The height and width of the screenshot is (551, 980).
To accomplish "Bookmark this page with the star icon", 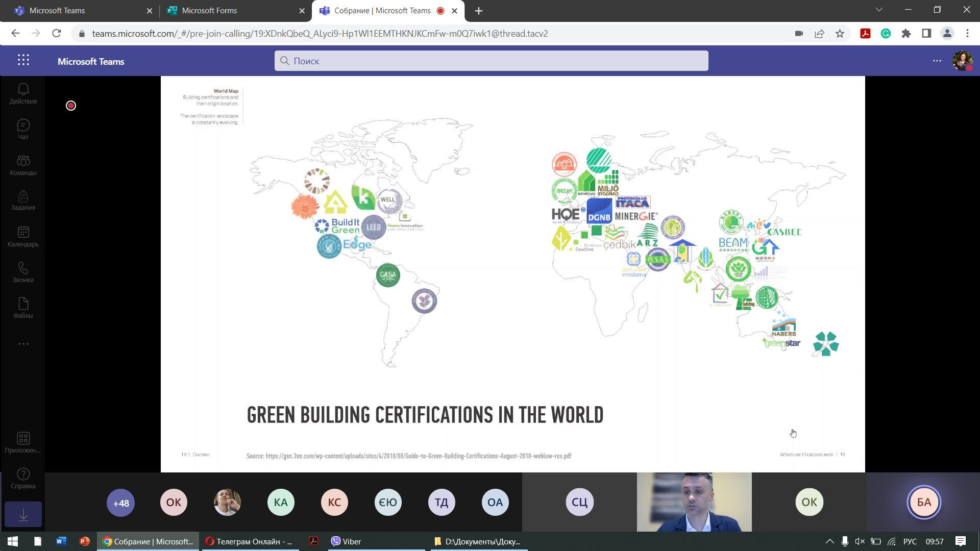I will pyautogui.click(x=840, y=34).
